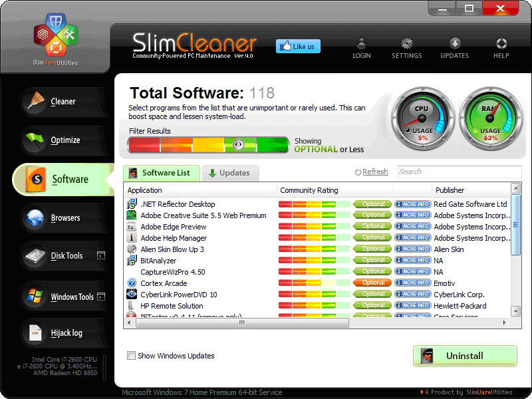Click the horizontal scrollbar right arrow
The width and height of the screenshot is (532, 399).
click(505, 323)
